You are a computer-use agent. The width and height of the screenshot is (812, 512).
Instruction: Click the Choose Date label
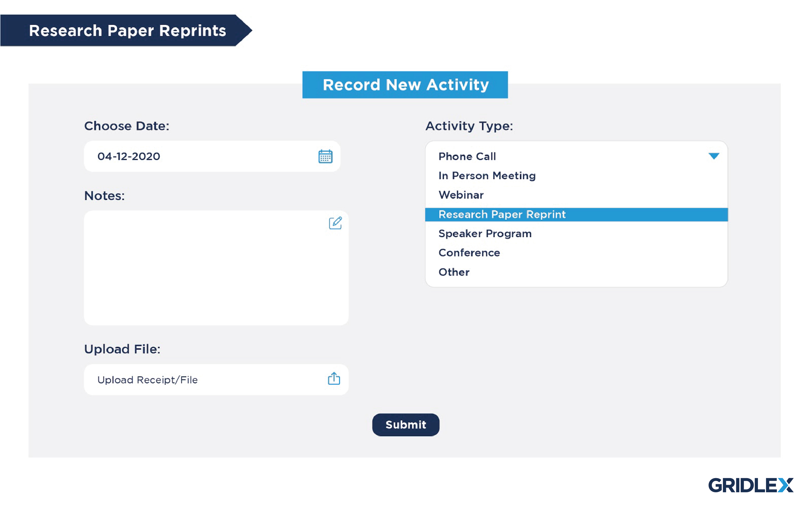(126, 126)
